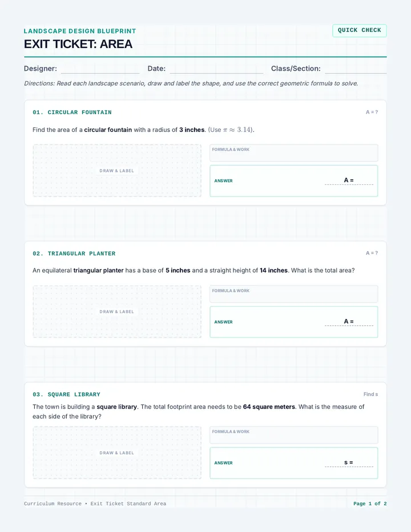Click Square Library draw and label area
This screenshot has height=532, width=411.
pos(117,453)
